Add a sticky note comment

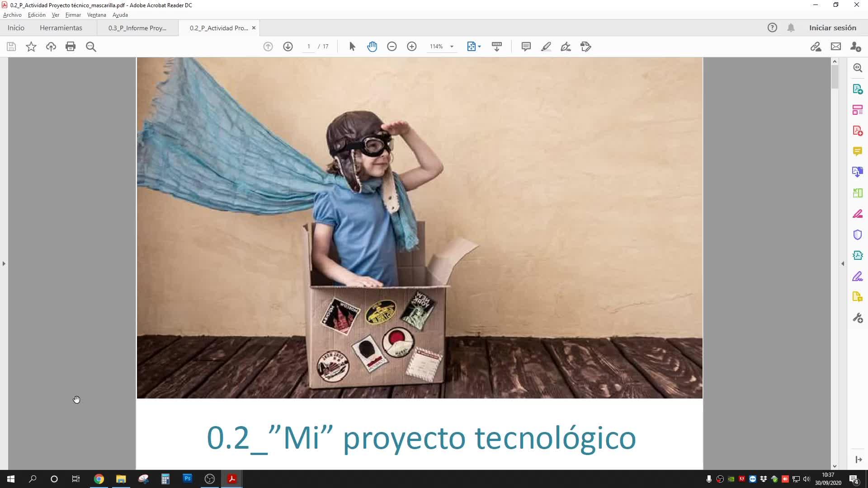point(526,47)
